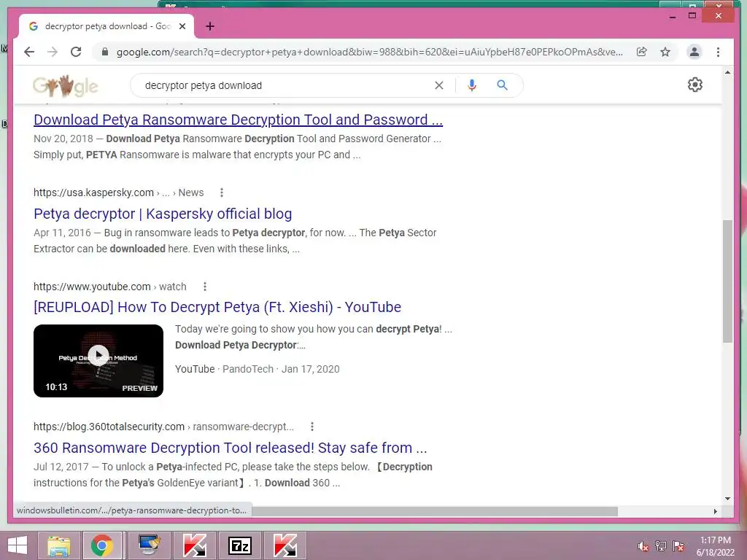Open How To Decrypt Petya YouTube result
The image size is (747, 560).
217,307
